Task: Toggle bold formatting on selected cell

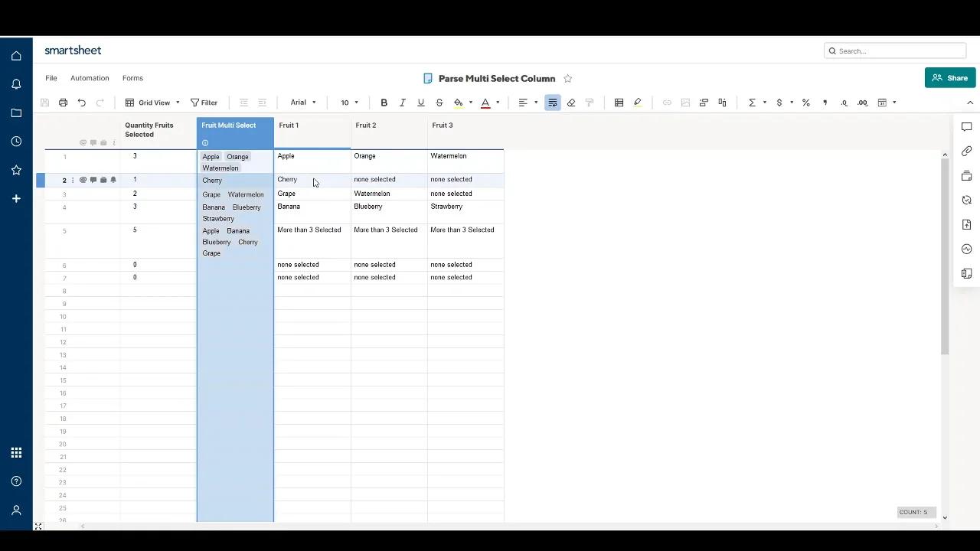Action: point(384,102)
